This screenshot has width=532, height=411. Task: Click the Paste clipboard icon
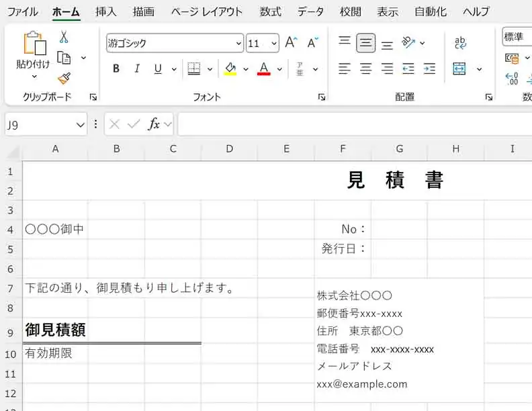[33, 44]
